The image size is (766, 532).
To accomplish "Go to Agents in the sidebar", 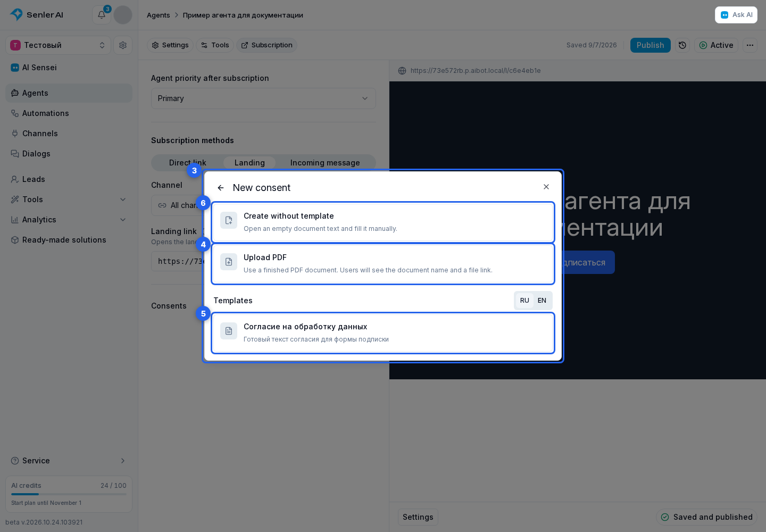I will point(69,93).
